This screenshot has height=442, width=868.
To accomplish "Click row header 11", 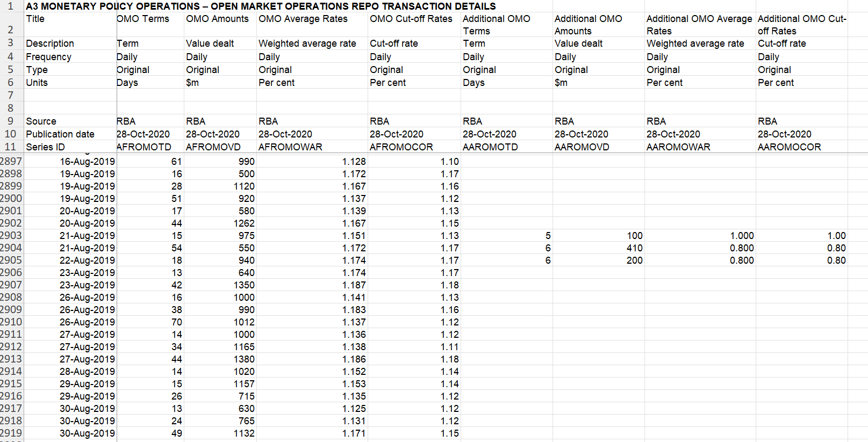I will (x=11, y=147).
